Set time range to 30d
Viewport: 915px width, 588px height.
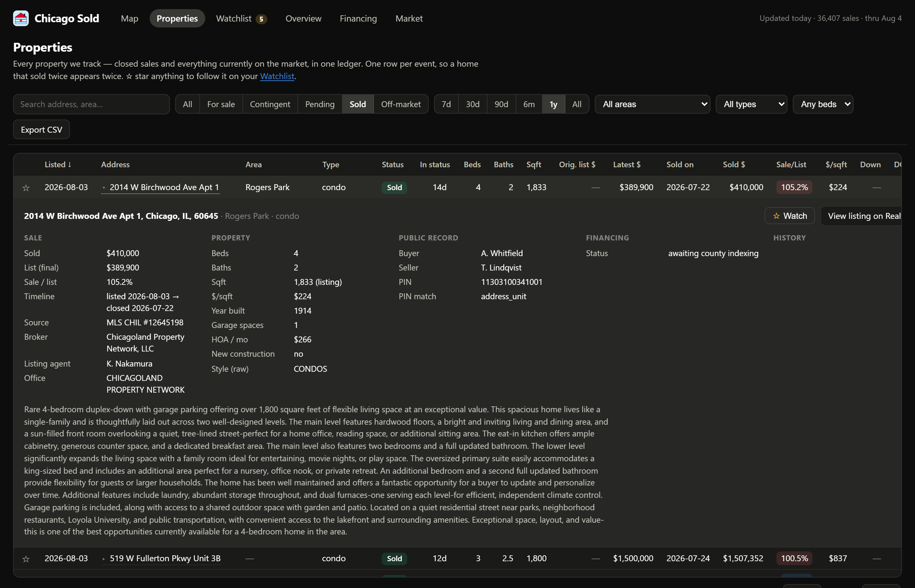point(473,104)
